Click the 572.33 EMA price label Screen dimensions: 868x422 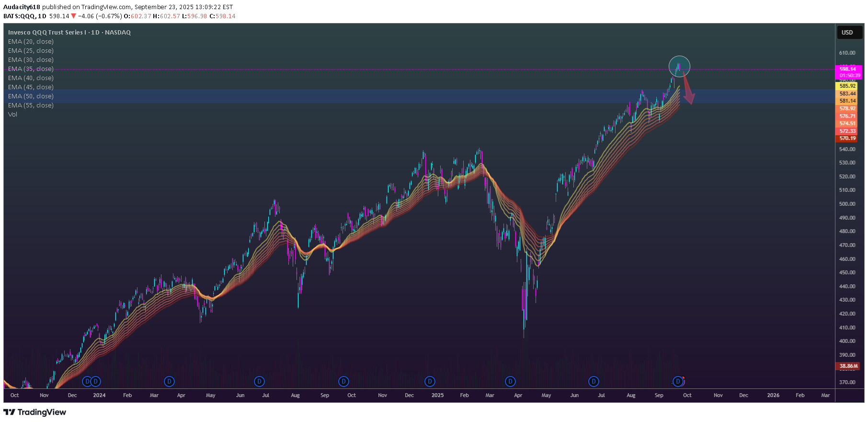847,131
